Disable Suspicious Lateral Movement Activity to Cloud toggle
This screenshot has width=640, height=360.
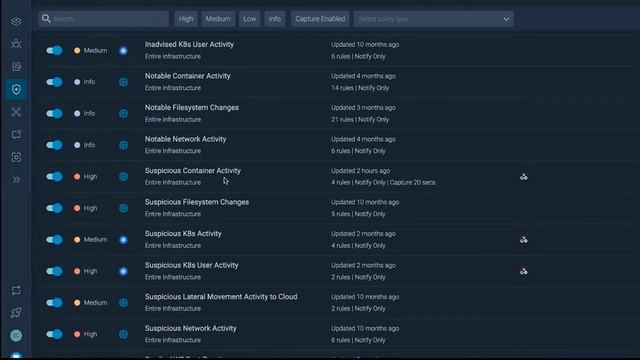54,302
